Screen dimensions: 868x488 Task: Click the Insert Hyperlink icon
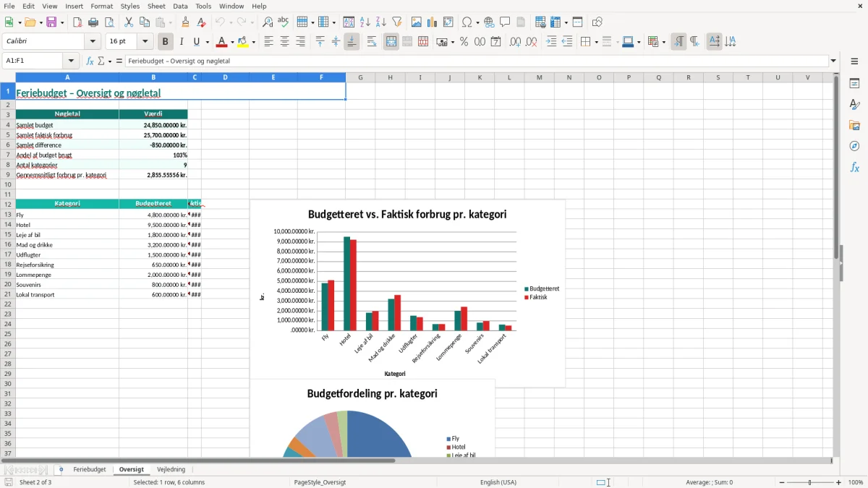(x=490, y=22)
